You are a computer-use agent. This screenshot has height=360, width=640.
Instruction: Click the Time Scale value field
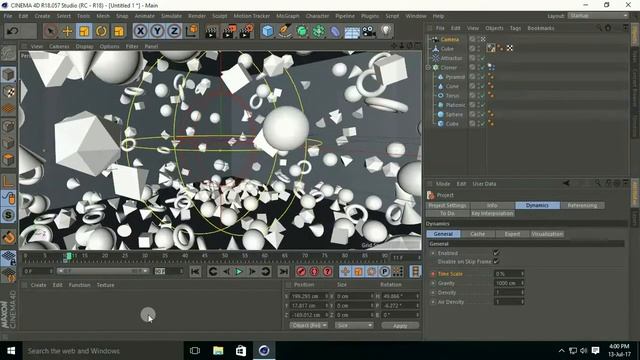[x=509, y=273]
